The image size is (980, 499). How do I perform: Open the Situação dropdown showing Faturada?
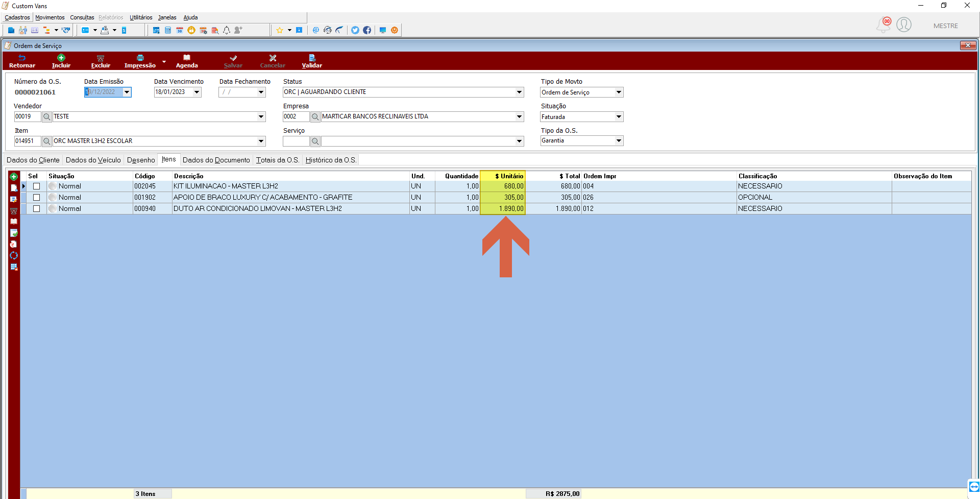click(x=619, y=117)
